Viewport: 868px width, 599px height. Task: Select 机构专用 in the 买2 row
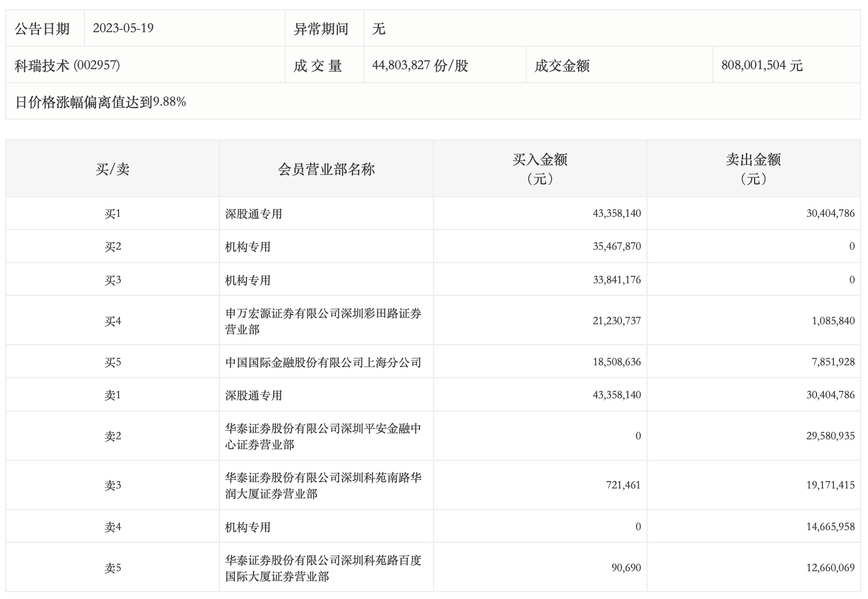coord(248,247)
